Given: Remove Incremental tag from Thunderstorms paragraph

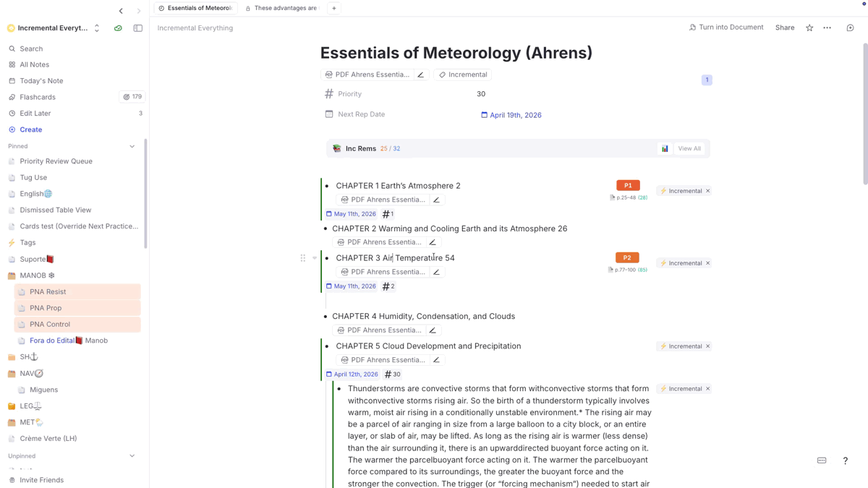Looking at the screenshot, I should click(708, 389).
